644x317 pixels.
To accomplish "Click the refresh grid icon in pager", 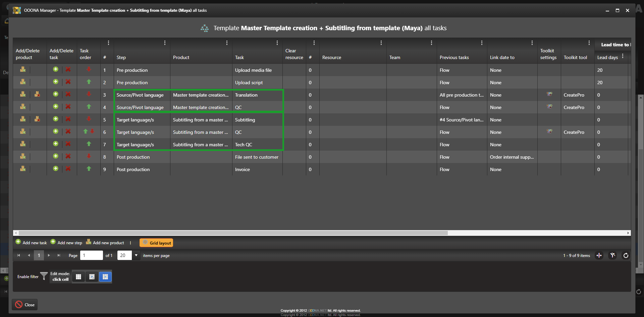I will (x=626, y=256).
